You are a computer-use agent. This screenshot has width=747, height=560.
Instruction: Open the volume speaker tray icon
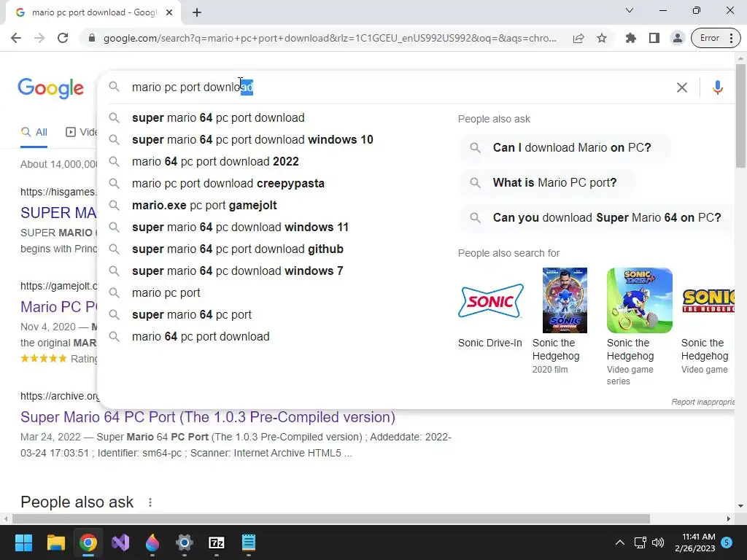[658, 542]
